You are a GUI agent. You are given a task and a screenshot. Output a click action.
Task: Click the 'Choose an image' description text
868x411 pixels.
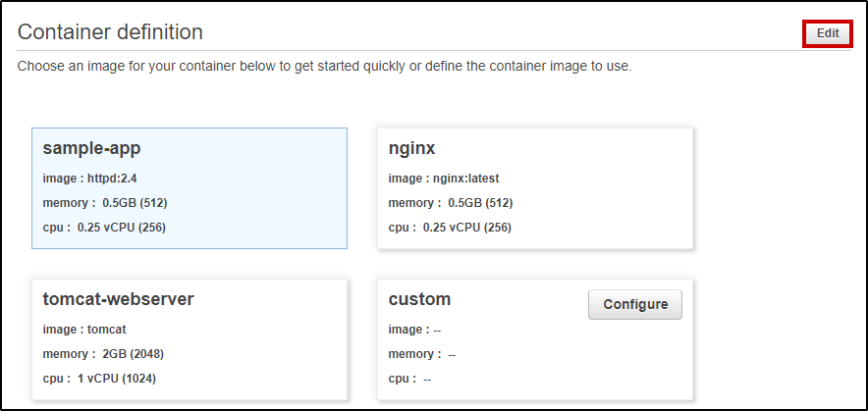point(324,67)
